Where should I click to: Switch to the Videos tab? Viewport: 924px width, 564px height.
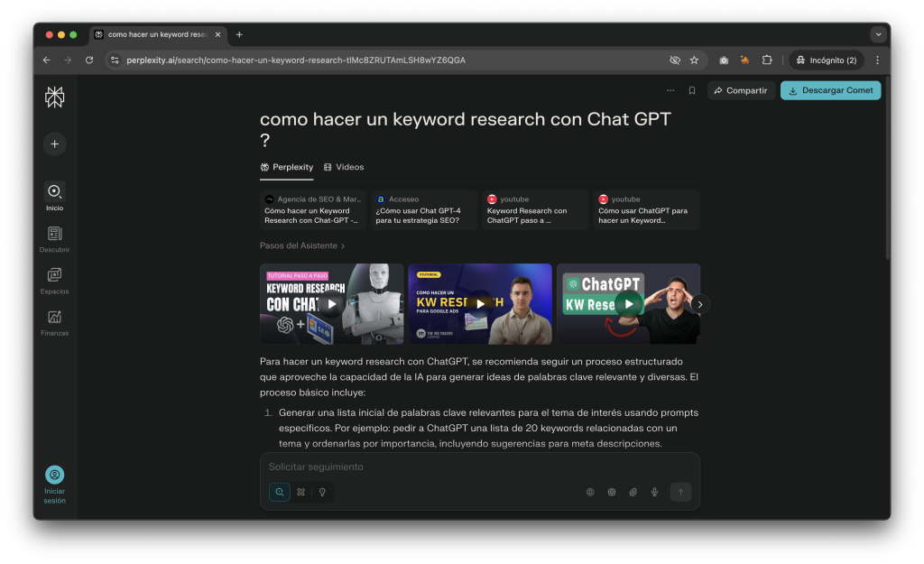(344, 167)
